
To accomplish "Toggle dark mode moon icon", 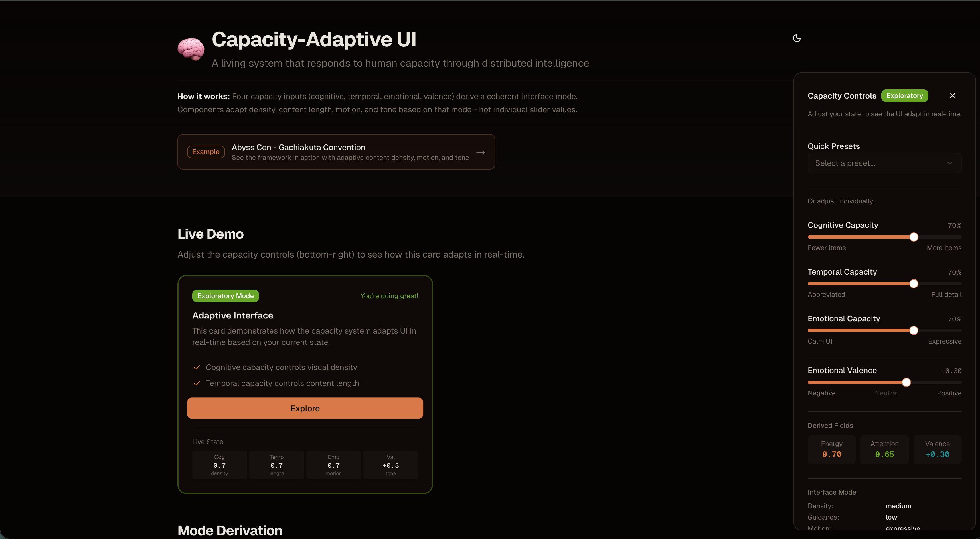I will coord(797,38).
